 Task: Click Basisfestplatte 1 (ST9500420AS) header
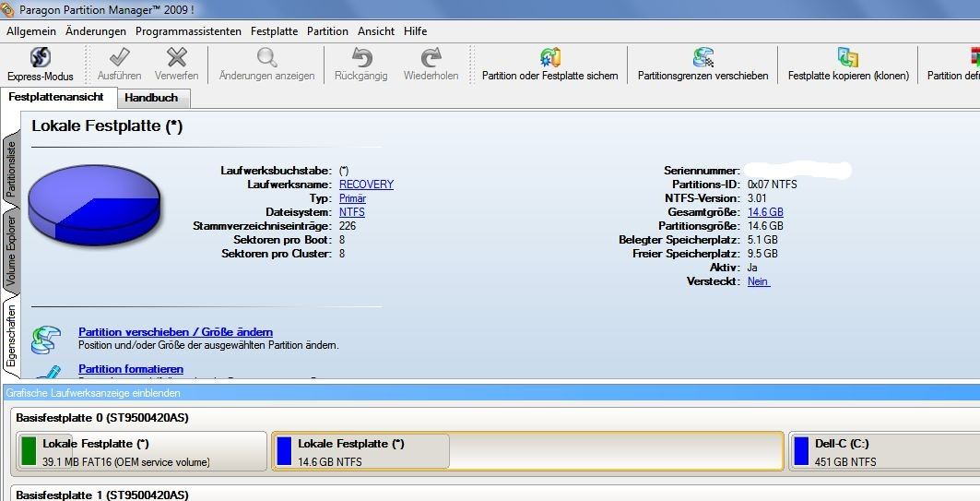tap(102, 495)
